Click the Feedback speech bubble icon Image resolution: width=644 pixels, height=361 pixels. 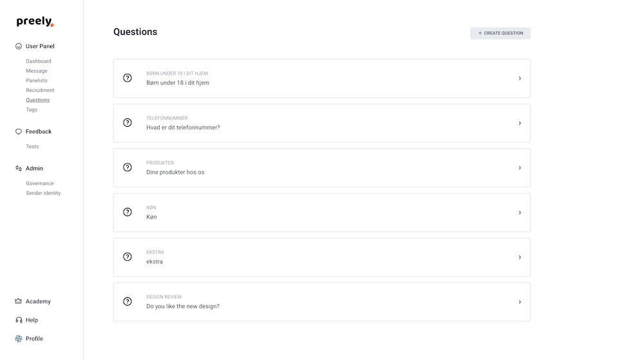click(x=19, y=132)
